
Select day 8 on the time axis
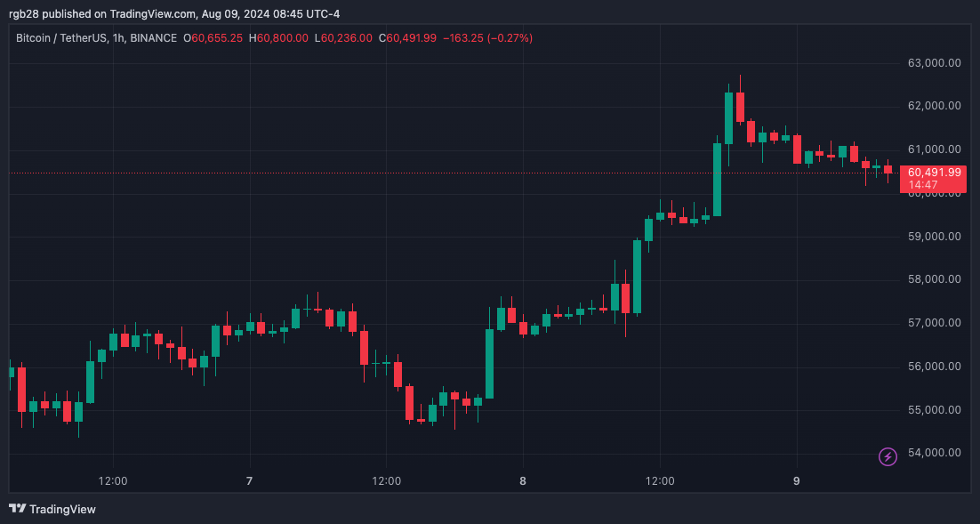(x=523, y=481)
